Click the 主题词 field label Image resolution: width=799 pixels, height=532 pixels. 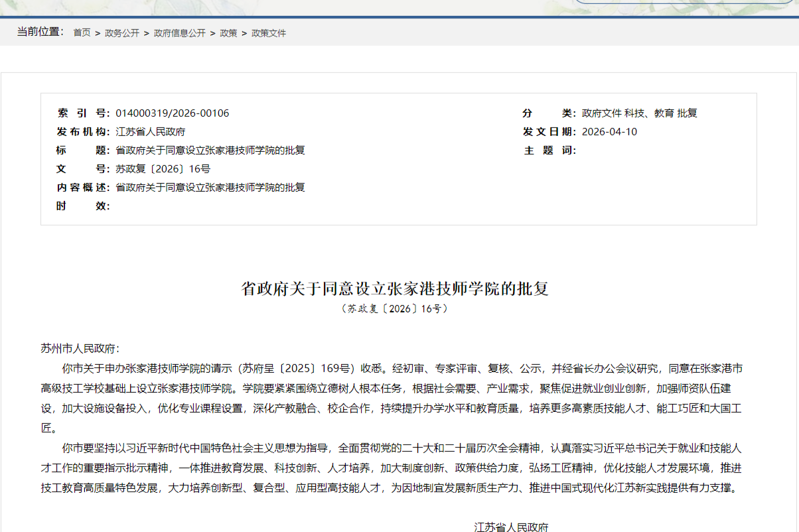(x=549, y=150)
